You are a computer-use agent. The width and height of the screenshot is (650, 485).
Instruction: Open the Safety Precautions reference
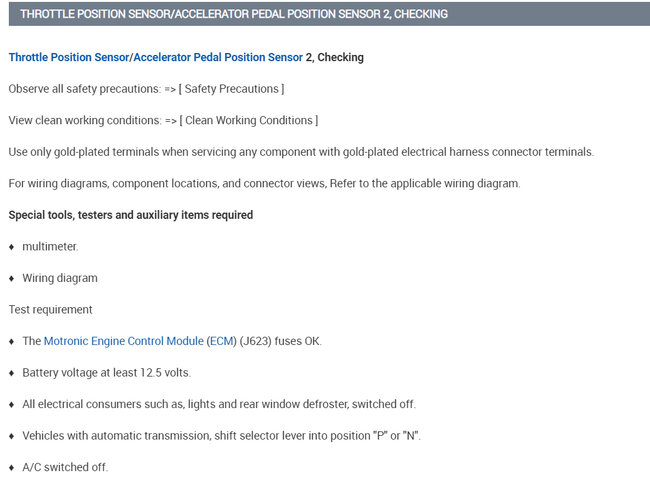pyautogui.click(x=231, y=89)
